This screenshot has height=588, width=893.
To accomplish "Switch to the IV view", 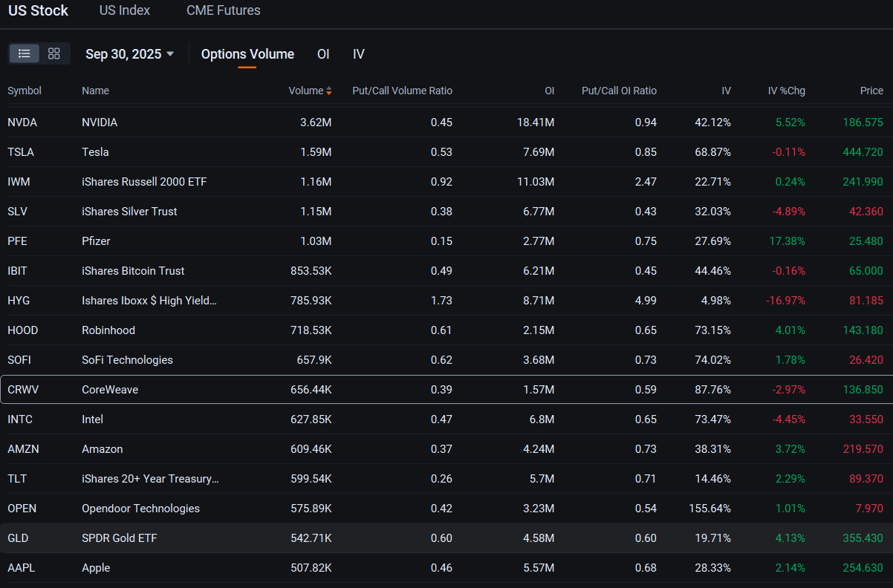I will 359,54.
